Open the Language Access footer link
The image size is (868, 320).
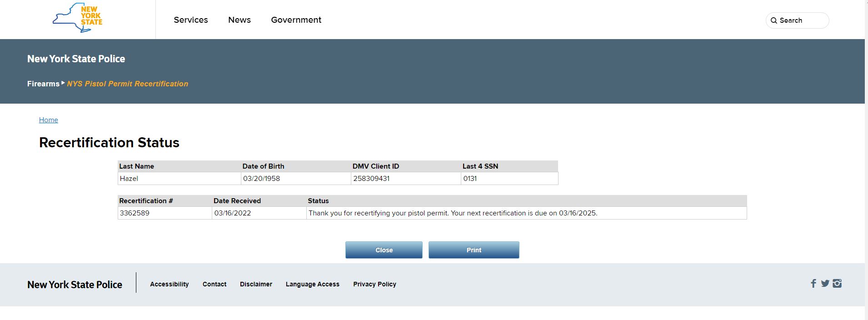click(x=313, y=284)
